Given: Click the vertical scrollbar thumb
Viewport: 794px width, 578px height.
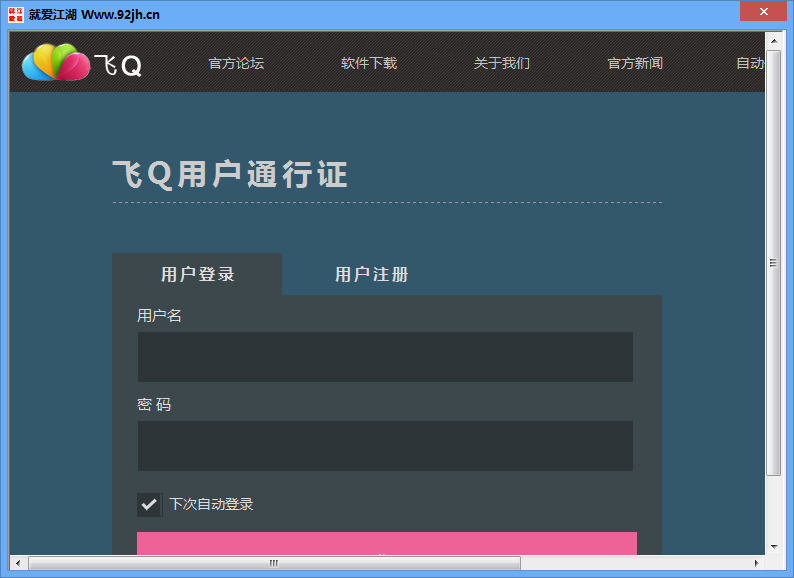Looking at the screenshot, I should (773, 262).
